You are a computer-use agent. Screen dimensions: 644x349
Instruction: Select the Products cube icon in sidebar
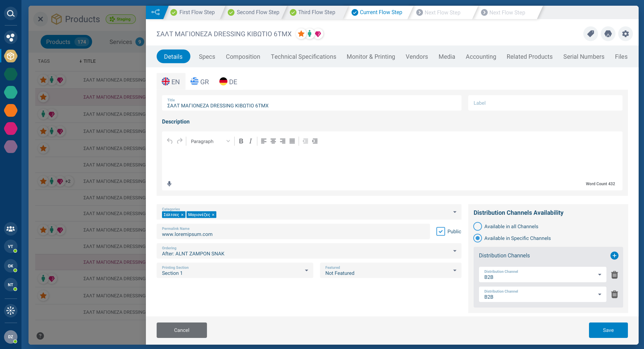point(10,56)
